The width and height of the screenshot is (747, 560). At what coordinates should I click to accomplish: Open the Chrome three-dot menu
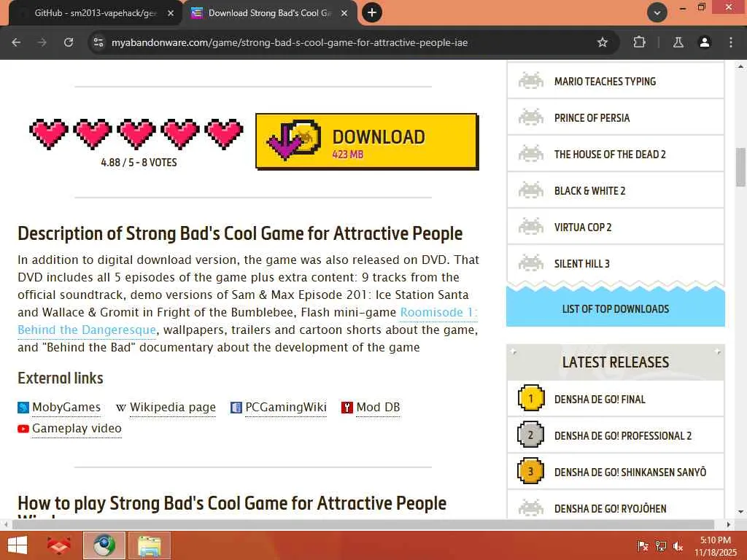(731, 42)
